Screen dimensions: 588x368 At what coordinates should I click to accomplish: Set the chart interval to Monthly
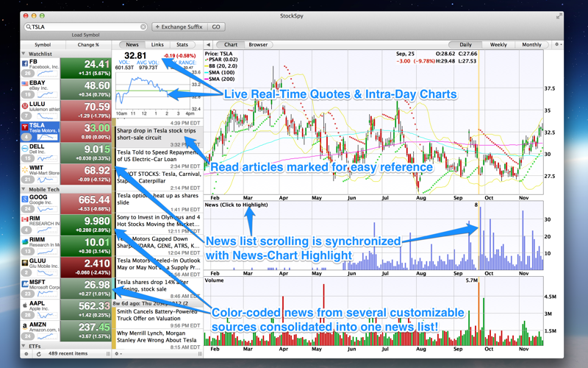pyautogui.click(x=531, y=45)
